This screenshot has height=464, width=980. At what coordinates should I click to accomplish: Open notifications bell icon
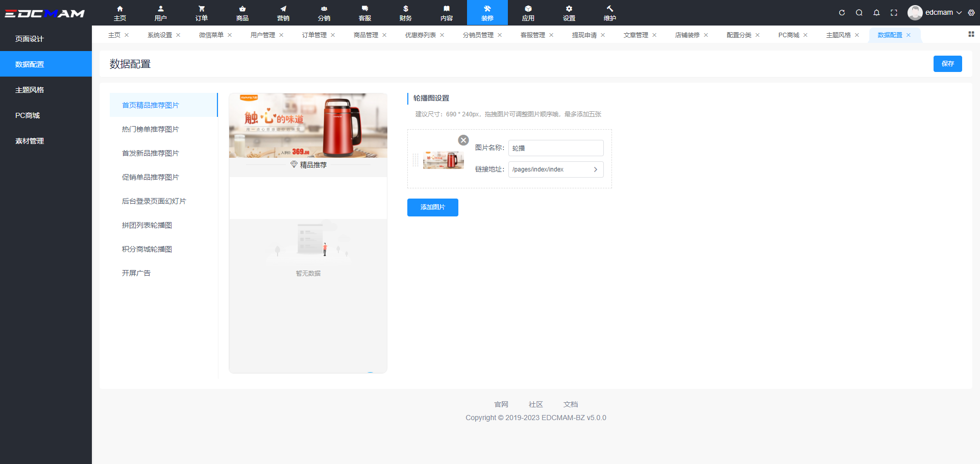click(876, 13)
